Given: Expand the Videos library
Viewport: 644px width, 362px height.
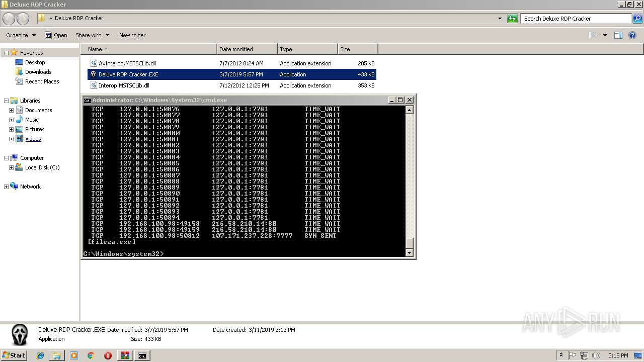Looking at the screenshot, I should coord(11,139).
